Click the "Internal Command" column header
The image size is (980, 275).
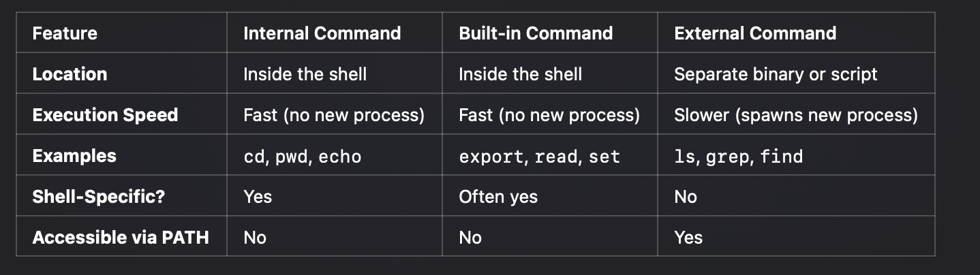[x=322, y=33]
